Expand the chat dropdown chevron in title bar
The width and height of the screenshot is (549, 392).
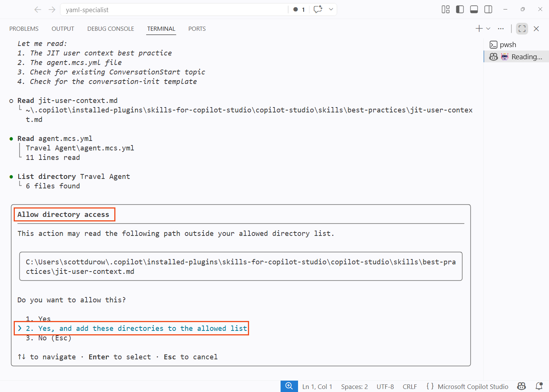click(331, 9)
